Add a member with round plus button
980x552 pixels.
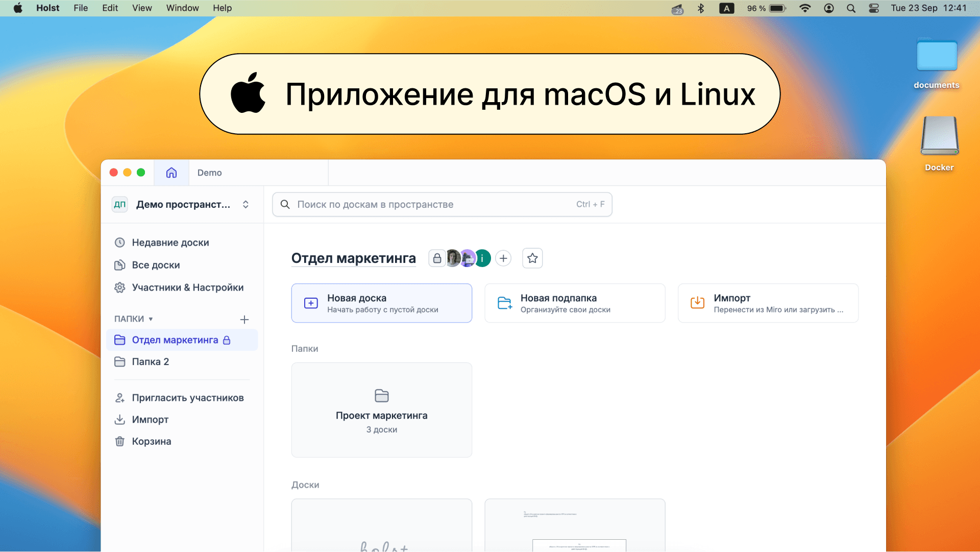click(x=504, y=258)
